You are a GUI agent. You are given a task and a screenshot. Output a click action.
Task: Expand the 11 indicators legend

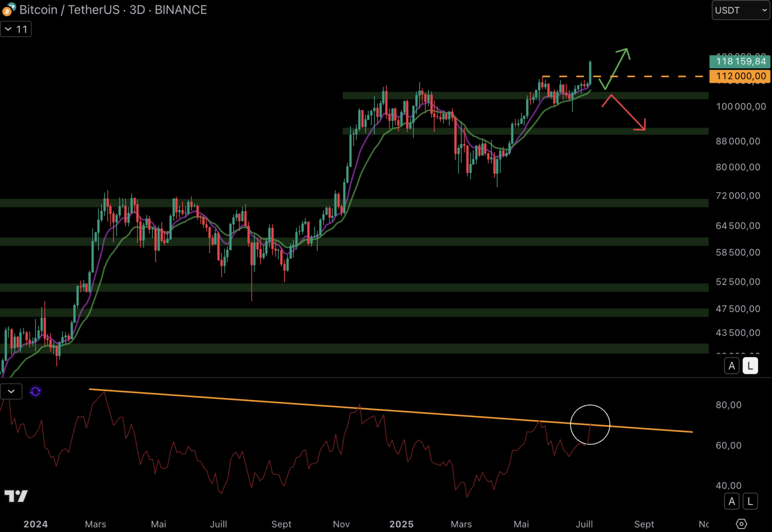point(16,29)
